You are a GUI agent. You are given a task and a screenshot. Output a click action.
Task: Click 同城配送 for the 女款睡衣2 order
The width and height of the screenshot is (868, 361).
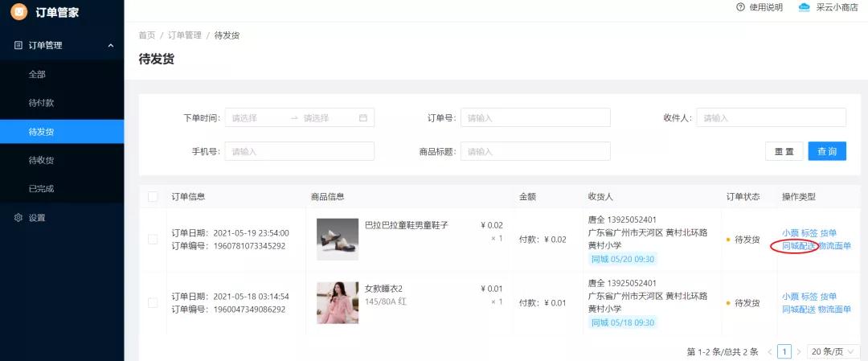(799, 310)
